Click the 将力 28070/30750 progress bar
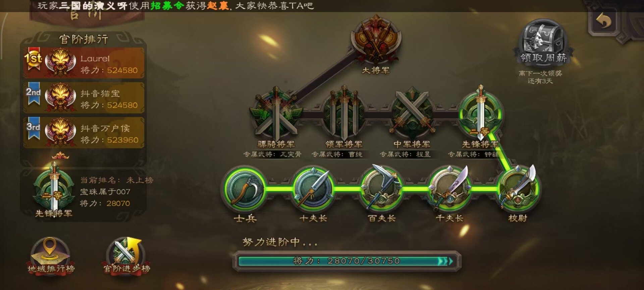644x290 pixels. 346,261
